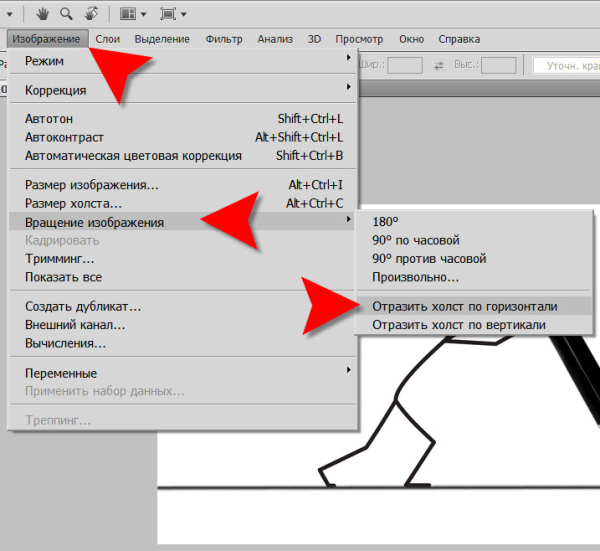The height and width of the screenshot is (551, 600).
Task: Select 90° по часовой rotation
Action: coord(474,240)
